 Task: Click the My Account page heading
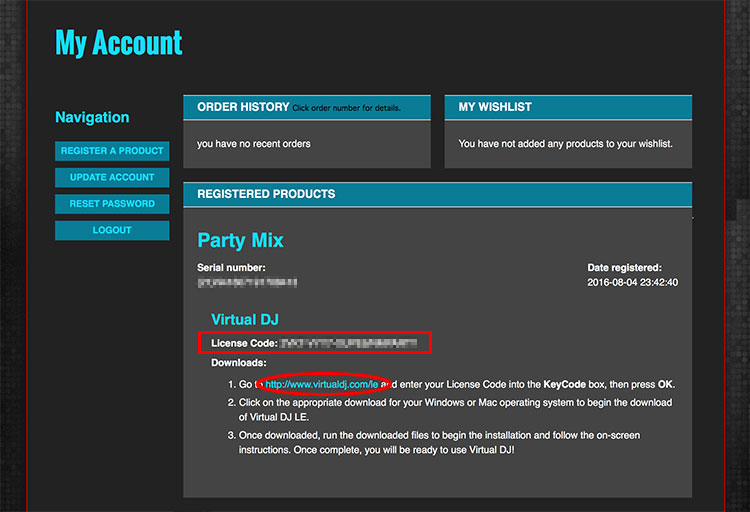click(x=118, y=43)
